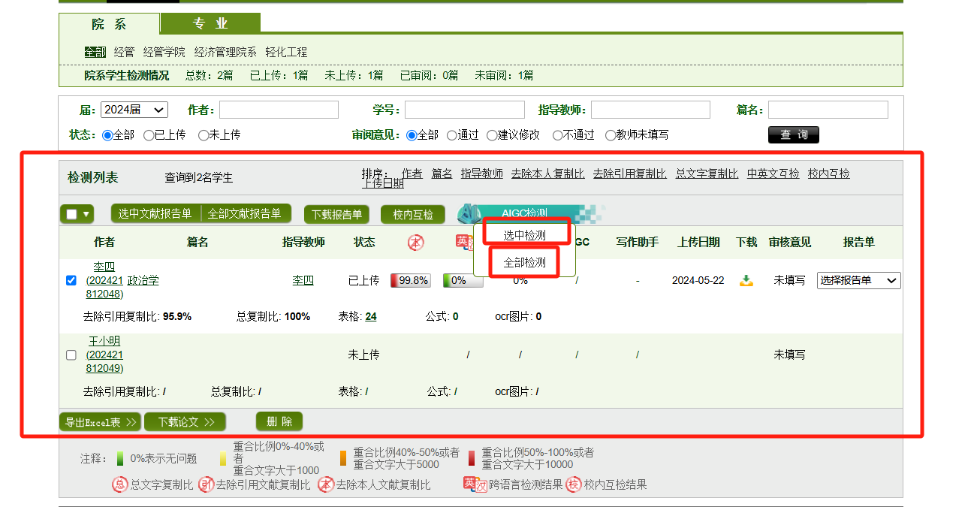Click the 去除引用文献复制比 legend icon
Image resolution: width=980 pixels, height=507 pixels.
206,484
